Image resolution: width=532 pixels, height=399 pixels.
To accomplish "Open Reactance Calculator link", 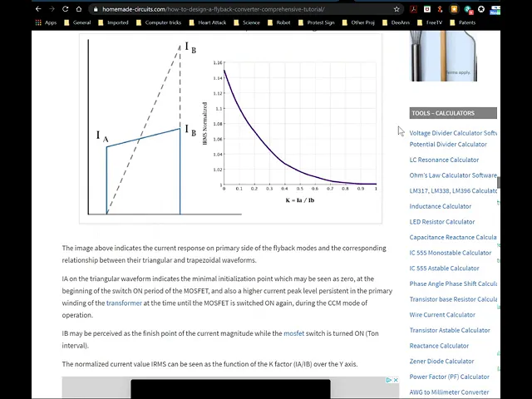I will tap(439, 346).
